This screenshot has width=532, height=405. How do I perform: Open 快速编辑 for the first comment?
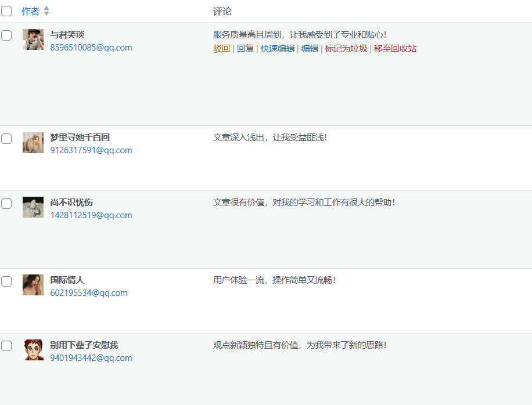(x=277, y=49)
